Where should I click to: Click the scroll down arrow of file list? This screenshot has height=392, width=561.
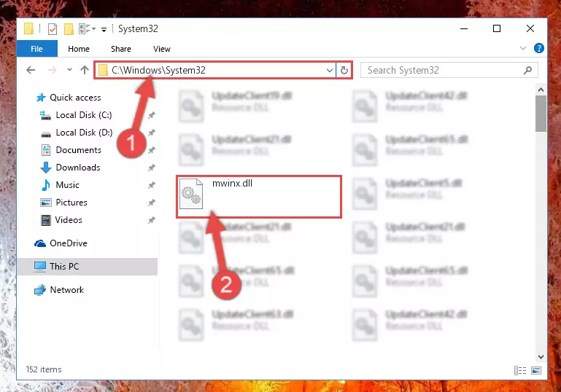[x=541, y=357]
